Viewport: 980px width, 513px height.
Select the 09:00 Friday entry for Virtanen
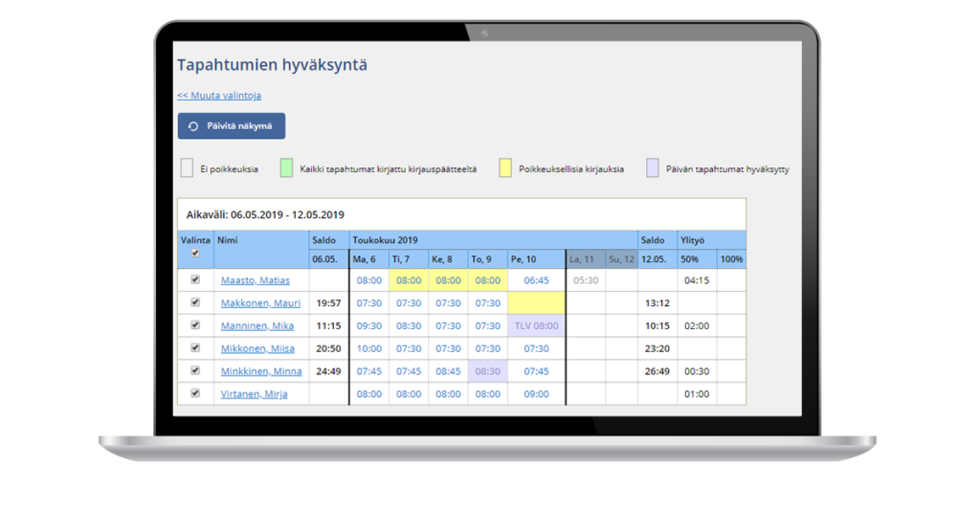536,393
